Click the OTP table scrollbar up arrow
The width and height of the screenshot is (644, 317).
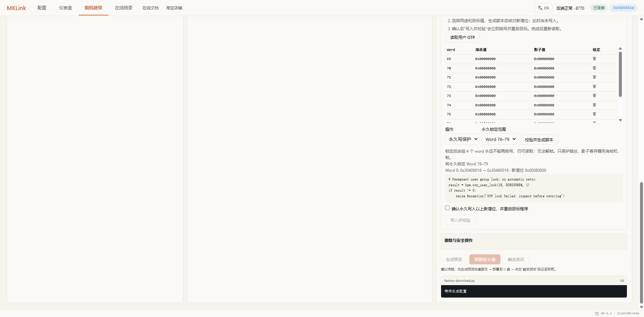620,49
